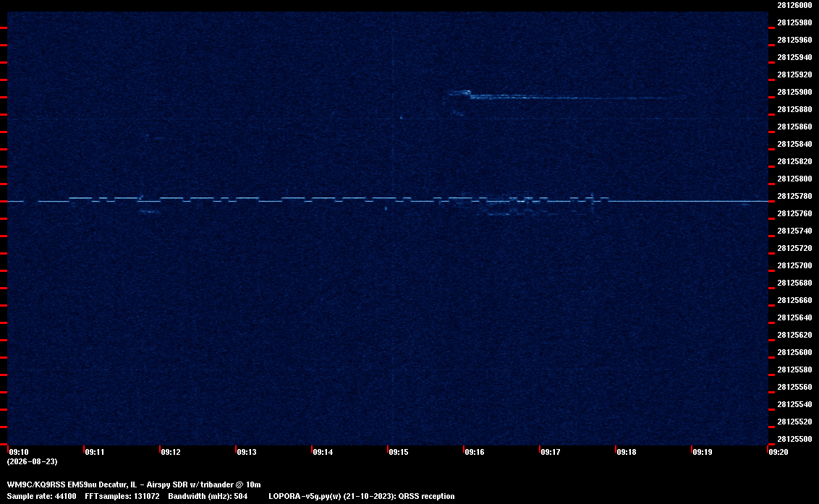Click the Sample rate: 44100 text
This screenshot has width=819, height=504.
coord(41,496)
